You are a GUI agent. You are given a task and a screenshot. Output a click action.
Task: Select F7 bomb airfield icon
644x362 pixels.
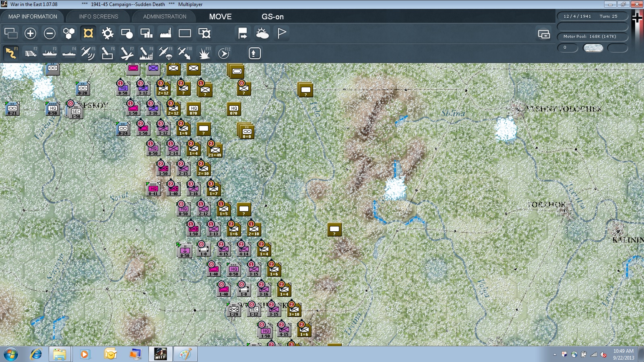pyautogui.click(x=127, y=53)
